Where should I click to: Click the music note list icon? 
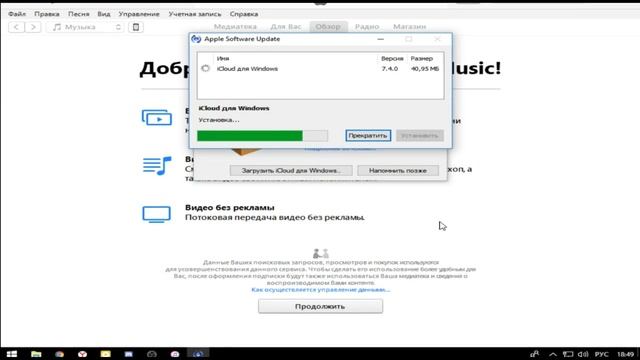[x=157, y=165]
